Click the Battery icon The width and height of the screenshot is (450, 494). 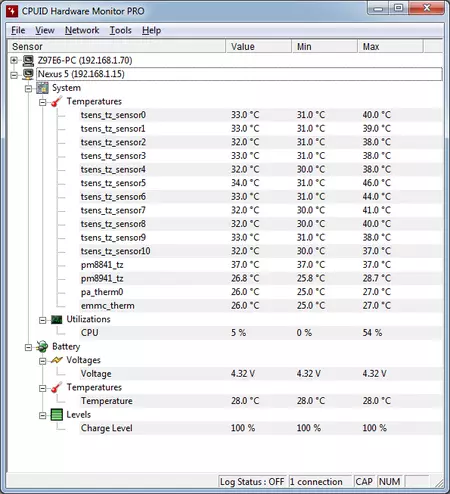pyautogui.click(x=42, y=347)
